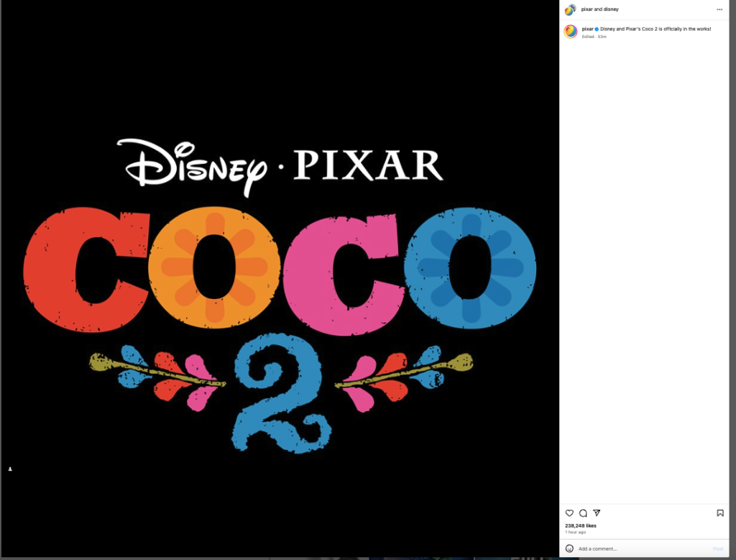Open the pixar and disney collab avatar
Image resolution: width=736 pixels, height=560 pixels.
click(570, 9)
